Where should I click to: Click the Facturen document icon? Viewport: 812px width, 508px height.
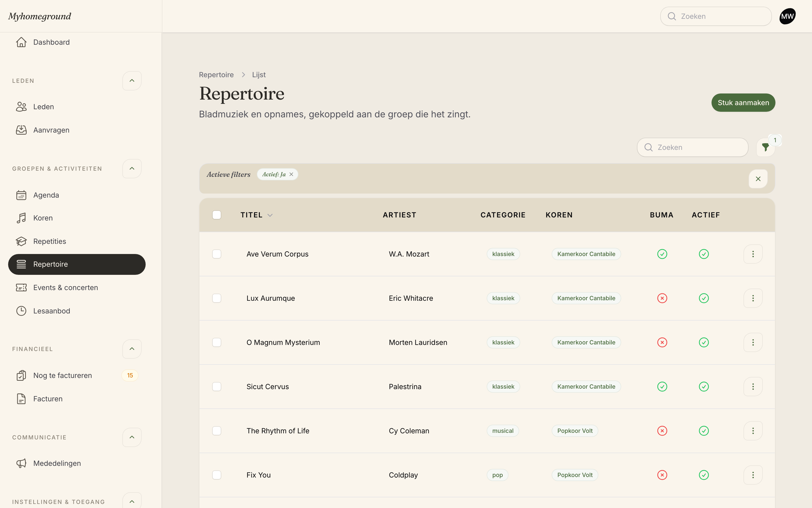pyautogui.click(x=21, y=399)
